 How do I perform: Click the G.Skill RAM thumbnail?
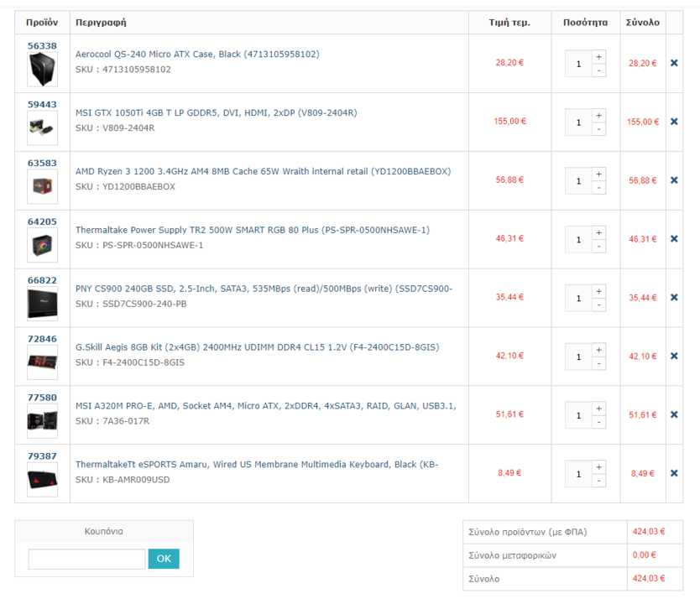pos(43,362)
